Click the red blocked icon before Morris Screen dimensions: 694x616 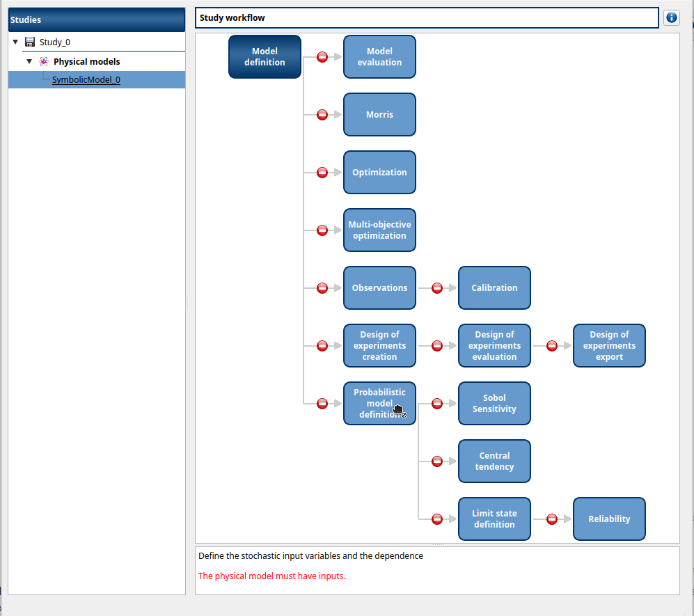coord(322,115)
